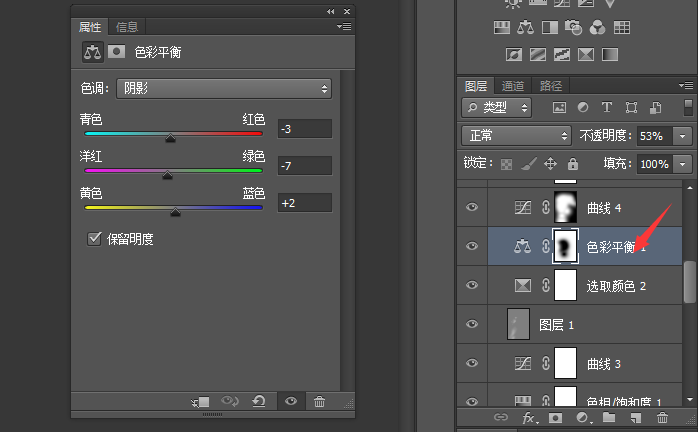Hide the 图层 1 layer

tap(472, 324)
